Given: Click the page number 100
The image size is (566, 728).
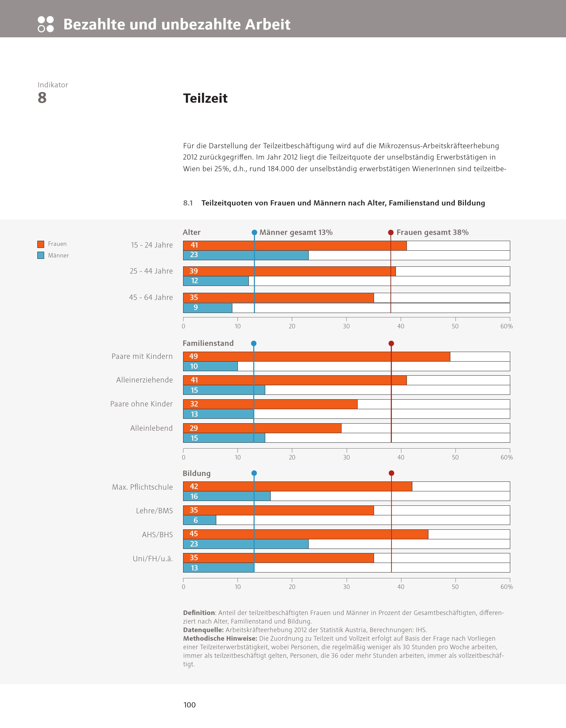Looking at the screenshot, I should [190, 705].
